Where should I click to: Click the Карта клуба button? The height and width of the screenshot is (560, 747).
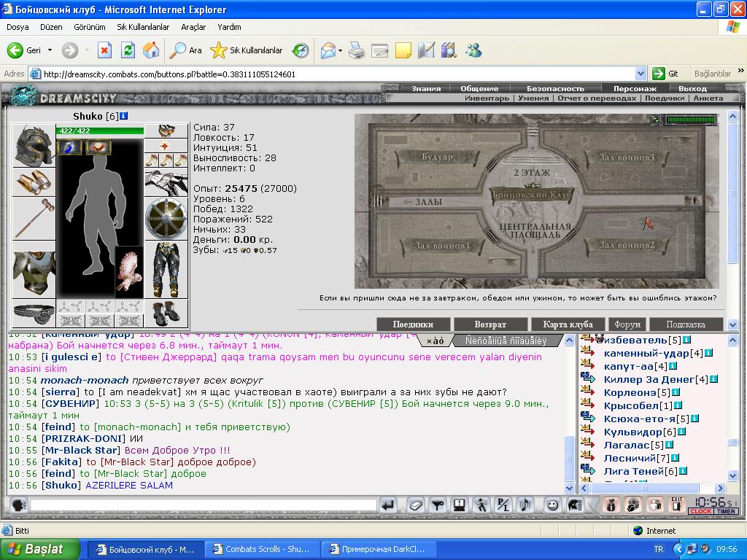(568, 324)
